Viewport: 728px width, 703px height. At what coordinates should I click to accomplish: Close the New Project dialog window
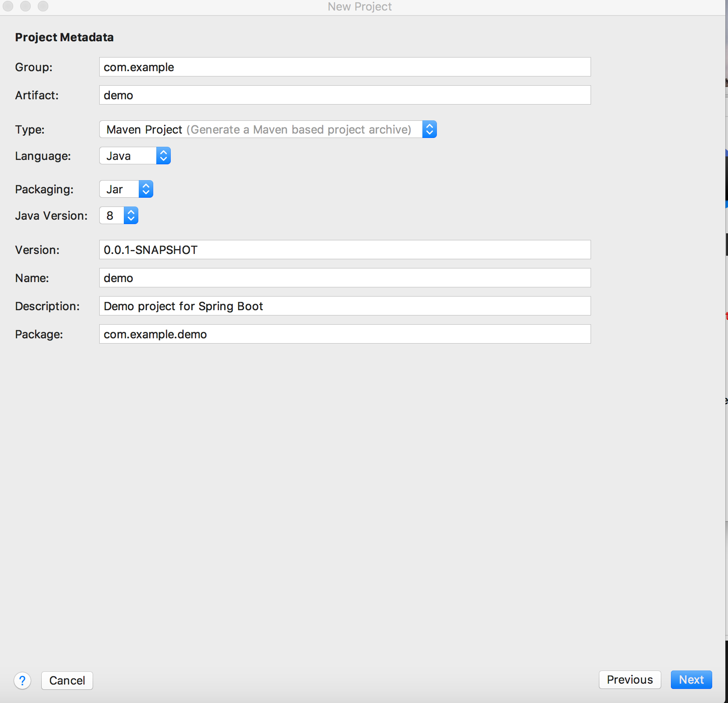[8, 6]
